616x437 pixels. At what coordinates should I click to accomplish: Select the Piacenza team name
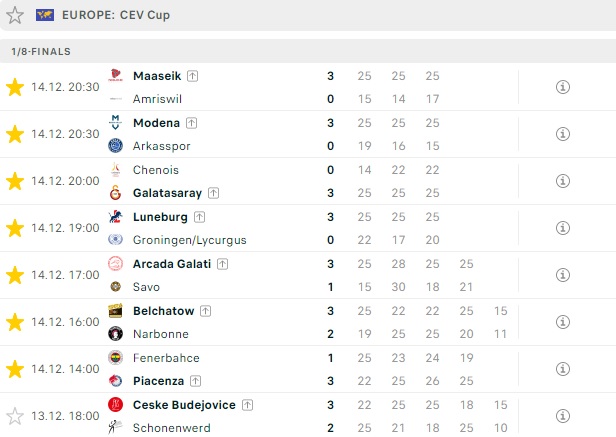[159, 381]
